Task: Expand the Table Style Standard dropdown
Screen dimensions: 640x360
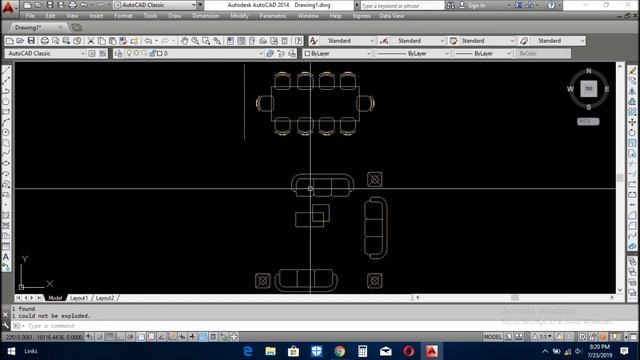Action: pos(512,41)
